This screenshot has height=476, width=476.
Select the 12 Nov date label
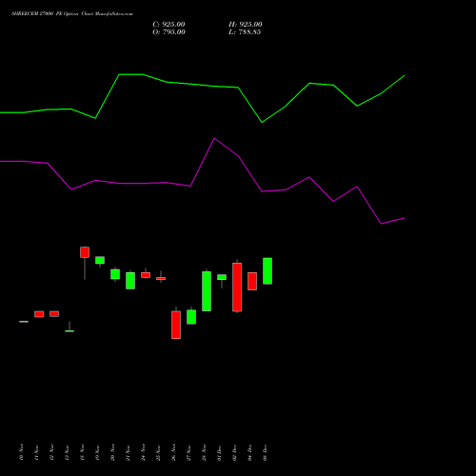(x=51, y=452)
